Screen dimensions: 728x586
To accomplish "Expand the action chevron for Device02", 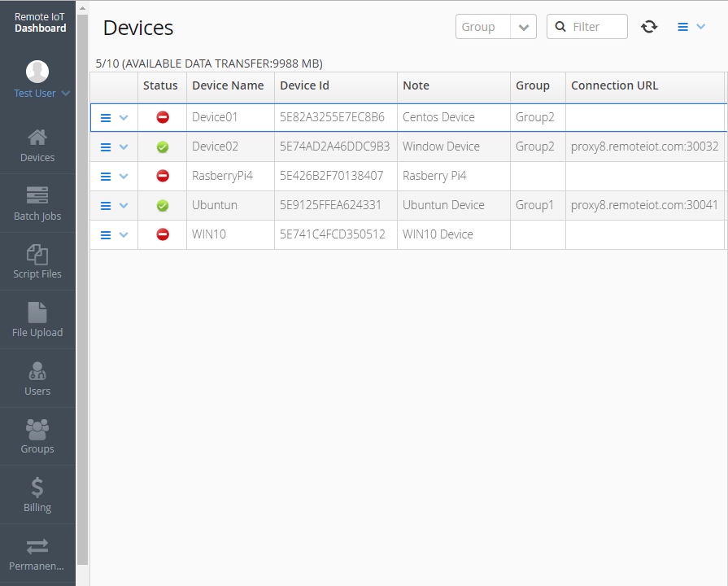I will pos(124,146).
